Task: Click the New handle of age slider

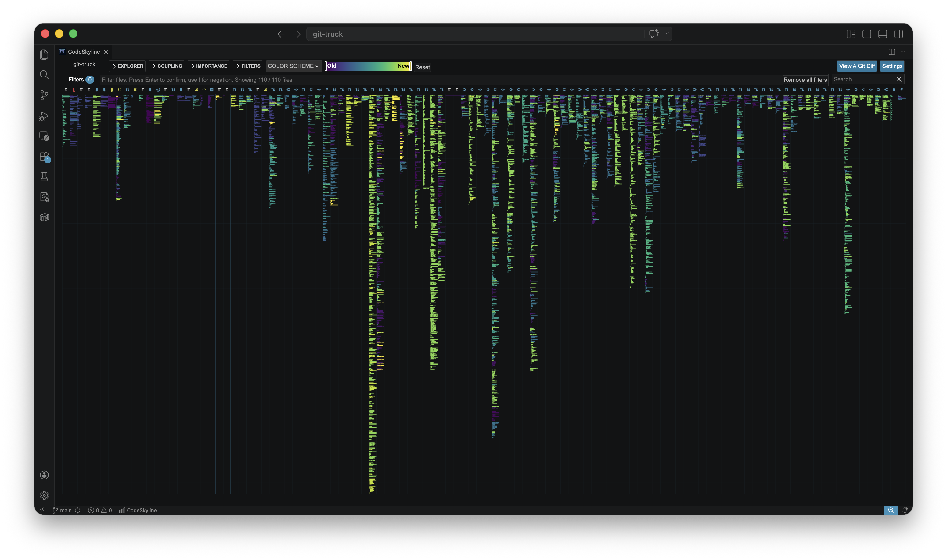Action: pos(410,66)
